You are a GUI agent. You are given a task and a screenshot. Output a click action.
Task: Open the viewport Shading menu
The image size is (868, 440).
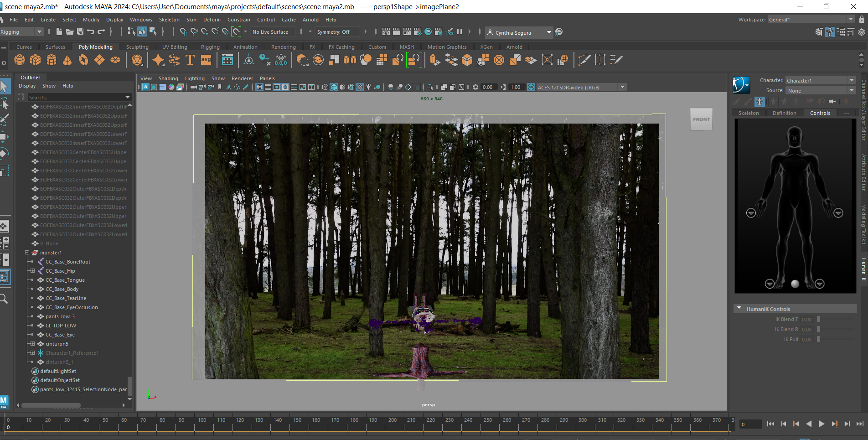(x=168, y=78)
